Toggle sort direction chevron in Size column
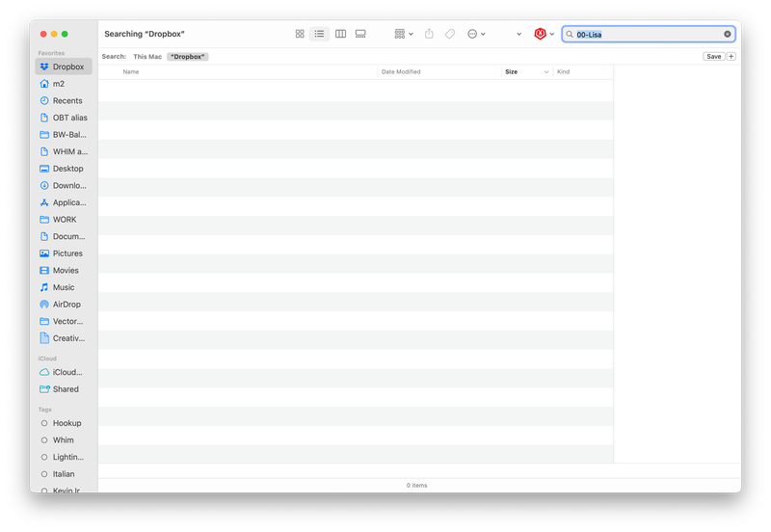Image resolution: width=771 pixels, height=532 pixels. tap(545, 72)
